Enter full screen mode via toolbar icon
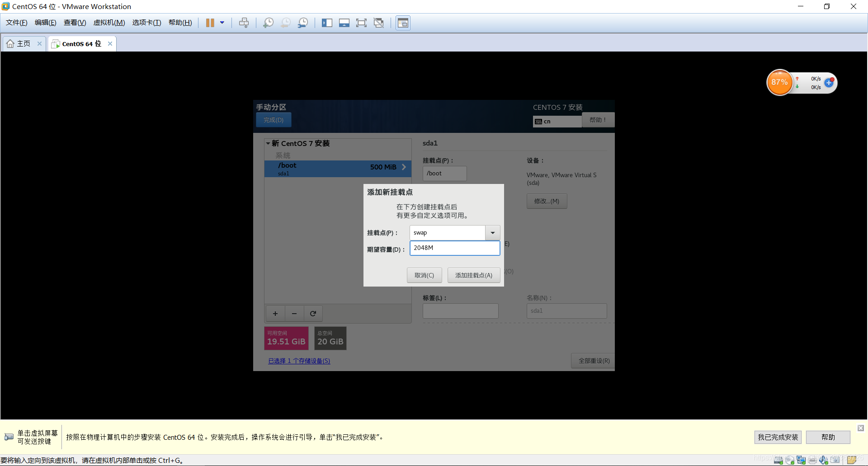868x466 pixels. [x=361, y=23]
